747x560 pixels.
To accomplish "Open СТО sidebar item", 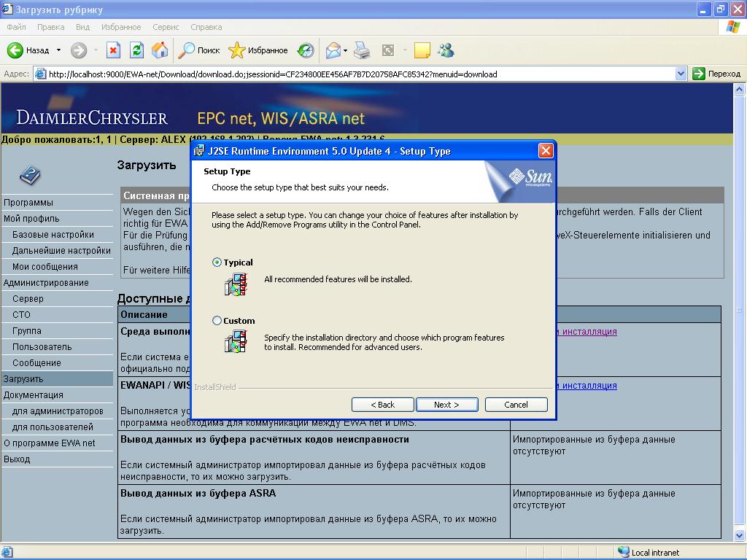I will (x=21, y=315).
